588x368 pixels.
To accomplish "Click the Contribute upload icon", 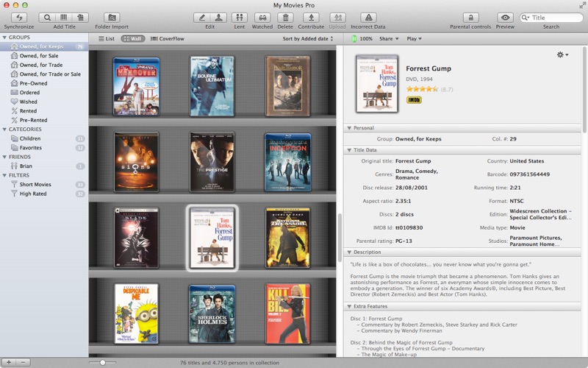I will point(311,17).
